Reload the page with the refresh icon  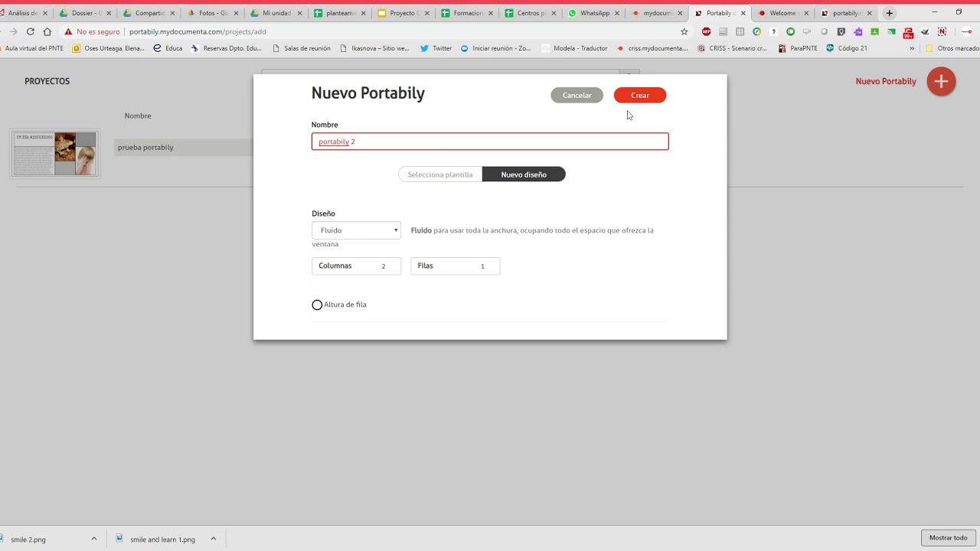(x=30, y=31)
